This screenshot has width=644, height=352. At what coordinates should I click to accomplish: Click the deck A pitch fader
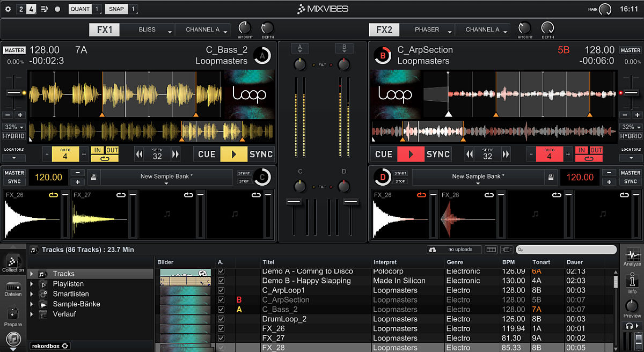click(13, 93)
